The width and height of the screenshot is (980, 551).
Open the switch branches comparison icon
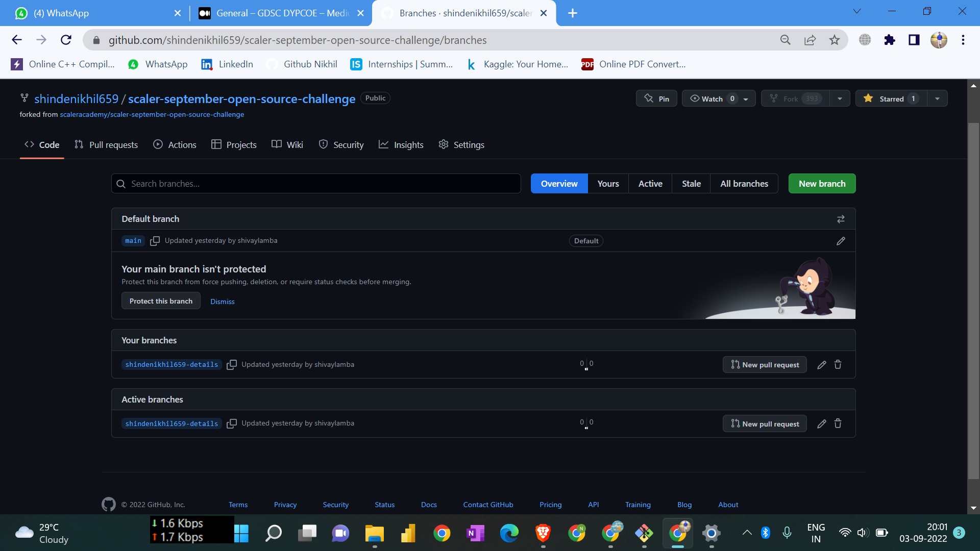coord(841,219)
